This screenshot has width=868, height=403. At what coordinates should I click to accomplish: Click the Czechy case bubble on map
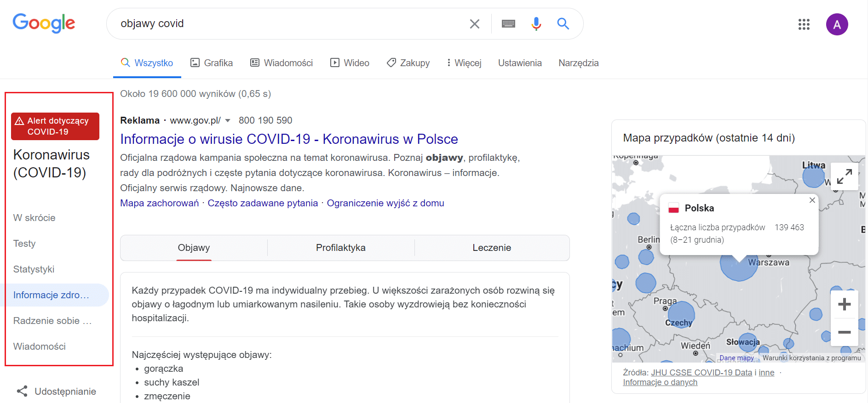[x=681, y=314]
